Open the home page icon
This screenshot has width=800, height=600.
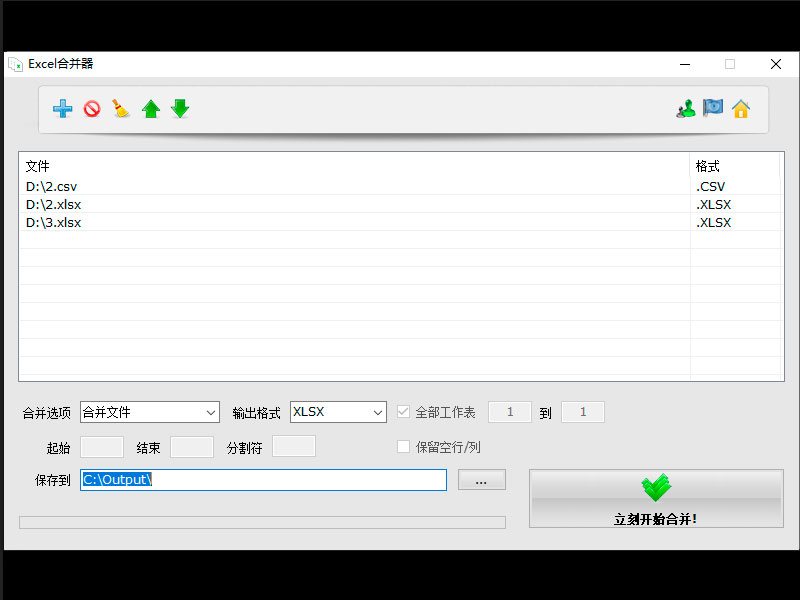coord(740,109)
